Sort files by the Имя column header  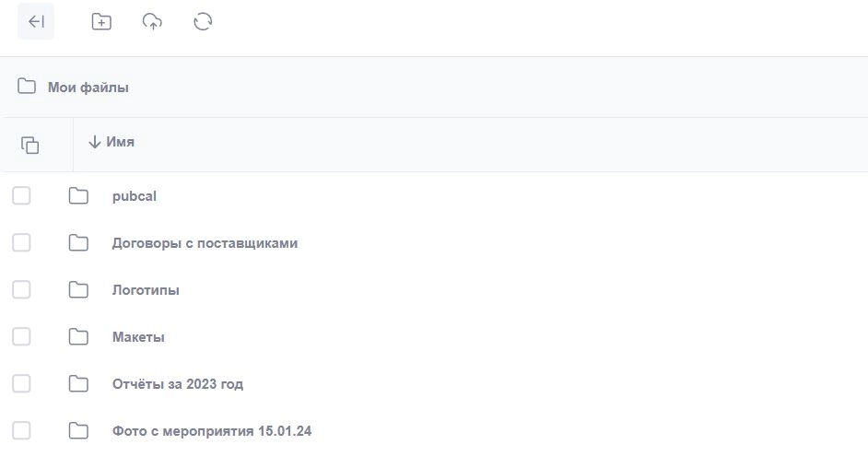pyautogui.click(x=120, y=142)
